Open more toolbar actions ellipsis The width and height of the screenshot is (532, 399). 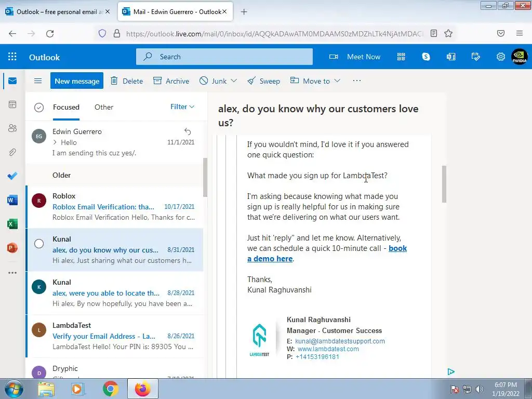[x=356, y=81]
